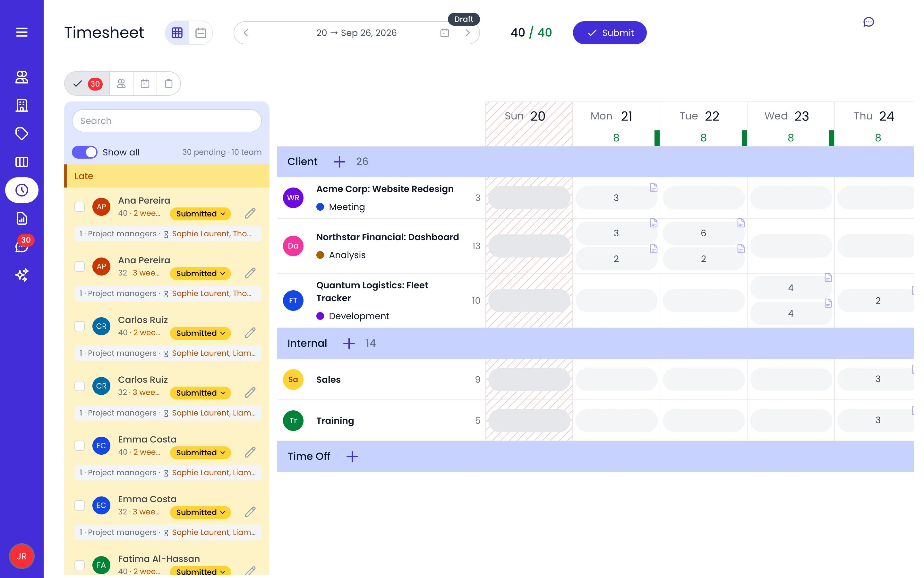Open the Reports chart icon in the sidebar

coord(22,218)
